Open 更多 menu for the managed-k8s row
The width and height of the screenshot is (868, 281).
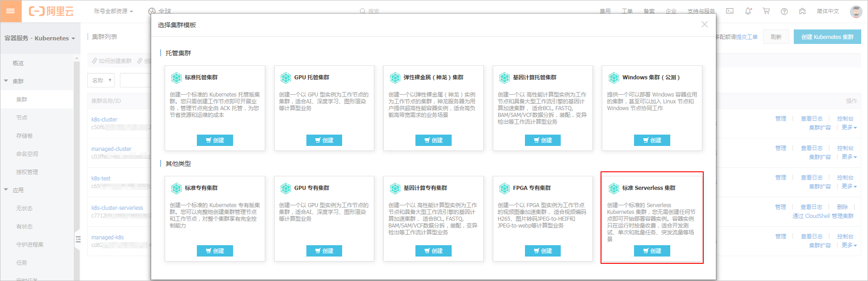[x=849, y=245]
